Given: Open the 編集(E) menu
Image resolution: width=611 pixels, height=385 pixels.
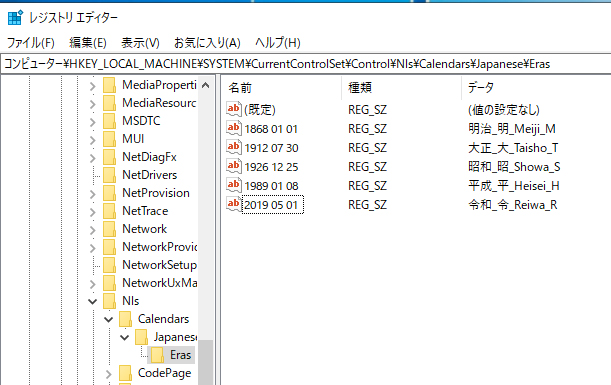Looking at the screenshot, I should pos(88,42).
